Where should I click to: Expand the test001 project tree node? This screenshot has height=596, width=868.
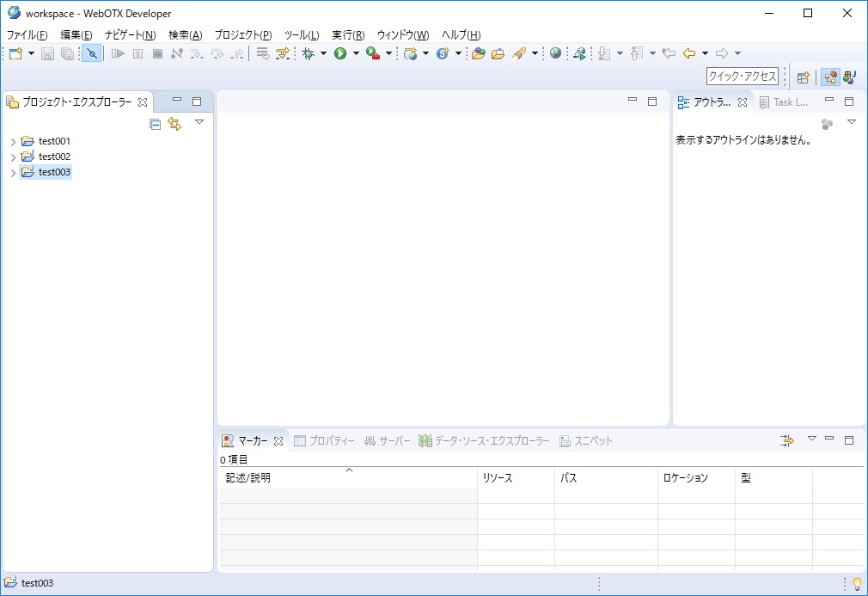coord(13,141)
